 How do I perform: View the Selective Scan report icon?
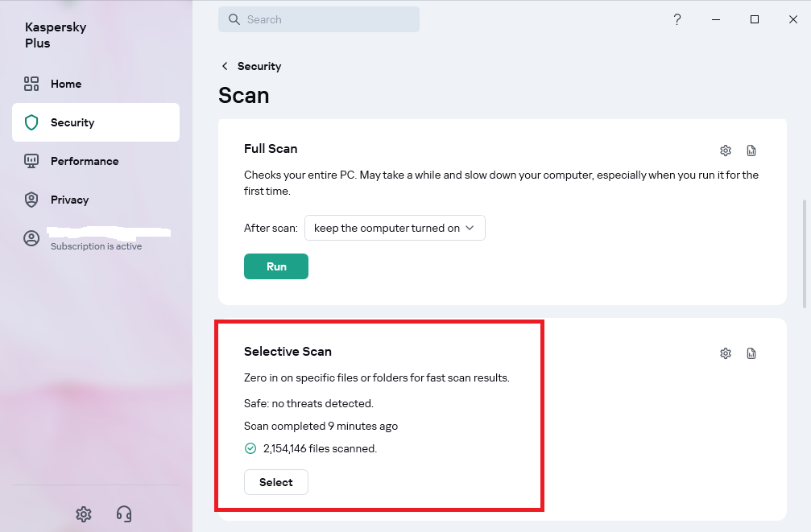[x=751, y=353]
